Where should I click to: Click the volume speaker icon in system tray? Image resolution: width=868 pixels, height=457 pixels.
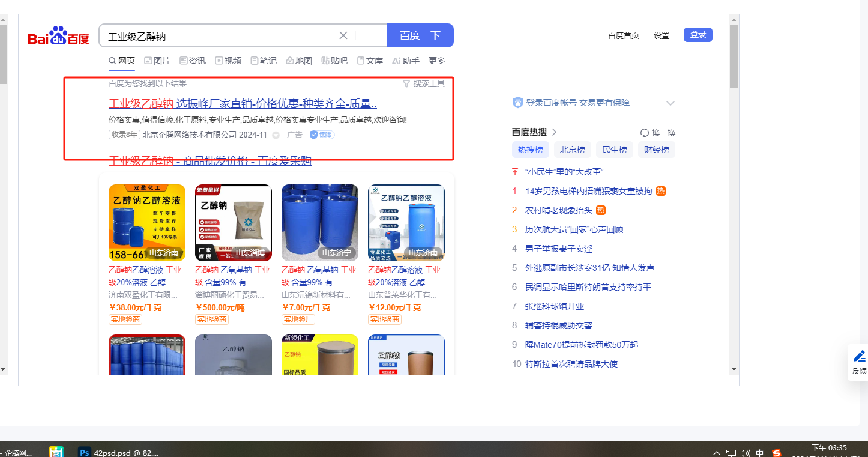click(746, 453)
